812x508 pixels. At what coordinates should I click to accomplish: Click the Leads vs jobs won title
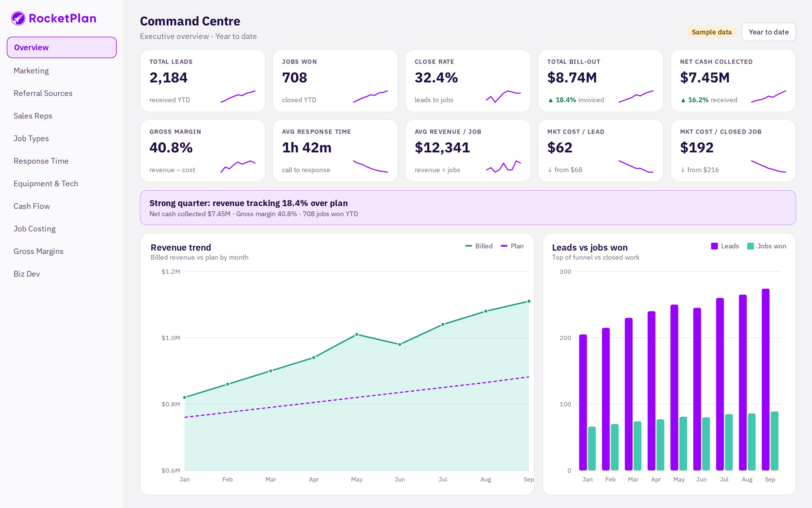(x=590, y=247)
